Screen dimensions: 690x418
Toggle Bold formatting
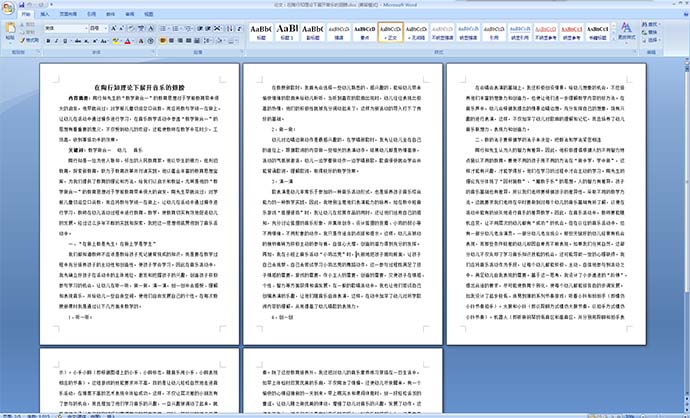48,41
